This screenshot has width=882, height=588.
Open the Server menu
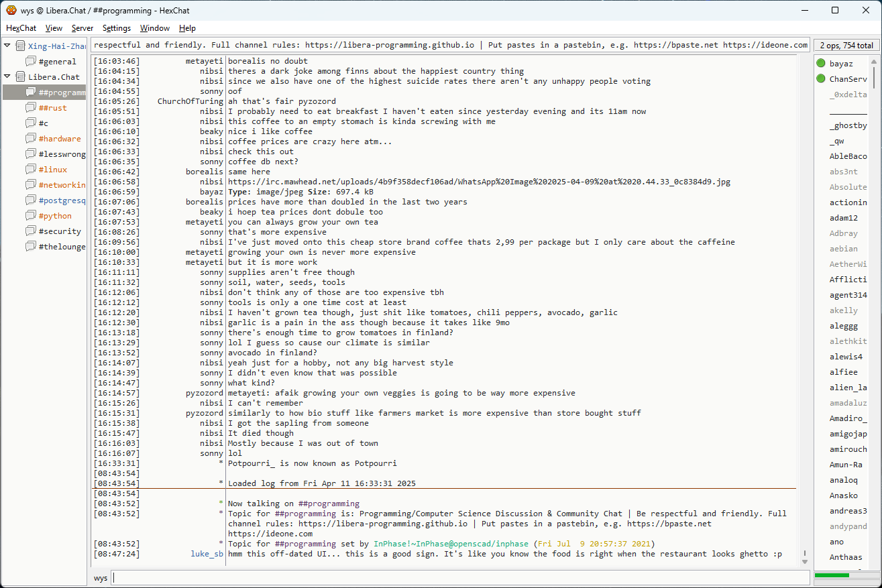[82, 28]
